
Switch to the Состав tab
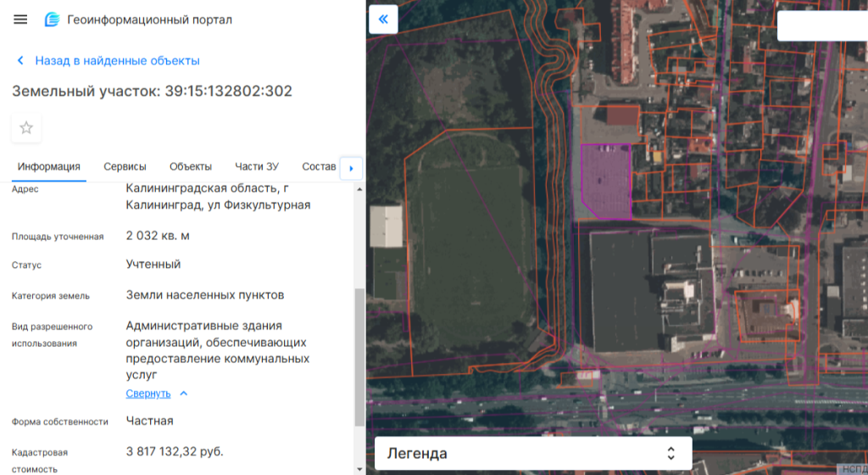319,166
